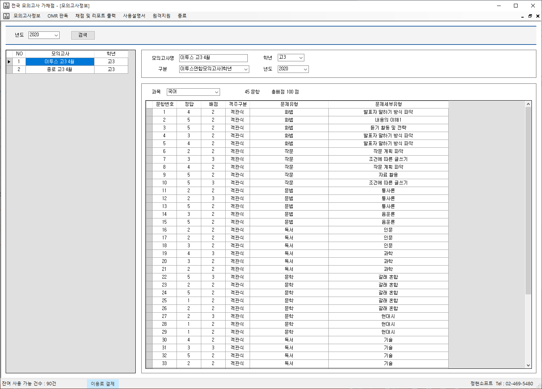Click scroll down arrow of question table
The height and width of the screenshot is (389, 542).
(528, 365)
